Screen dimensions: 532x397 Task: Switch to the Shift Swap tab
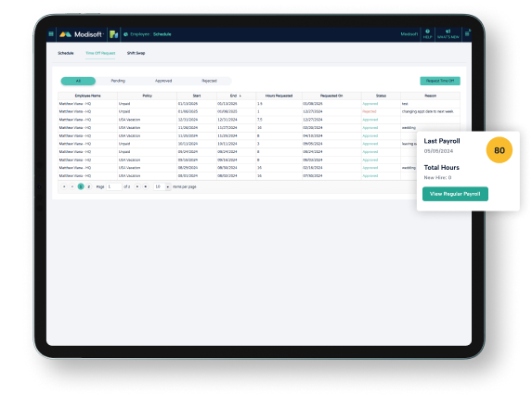pyautogui.click(x=136, y=53)
